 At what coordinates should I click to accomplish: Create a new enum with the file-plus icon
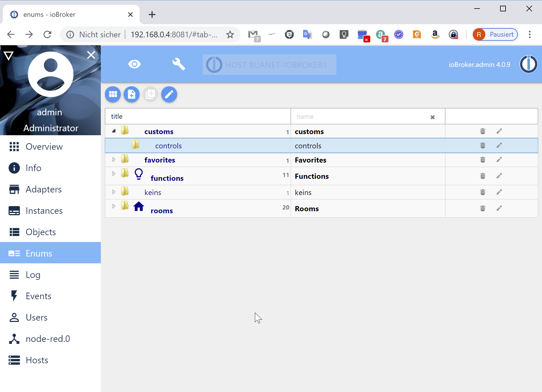(x=131, y=94)
